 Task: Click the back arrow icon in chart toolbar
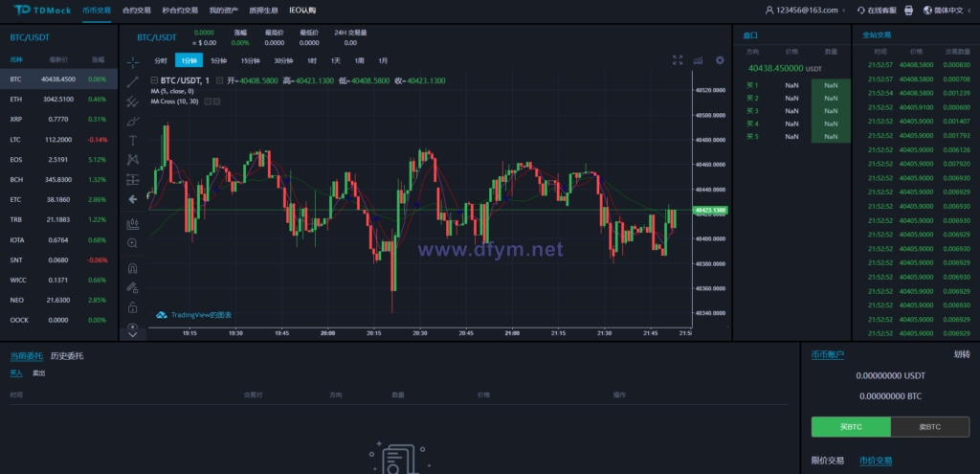[132, 199]
